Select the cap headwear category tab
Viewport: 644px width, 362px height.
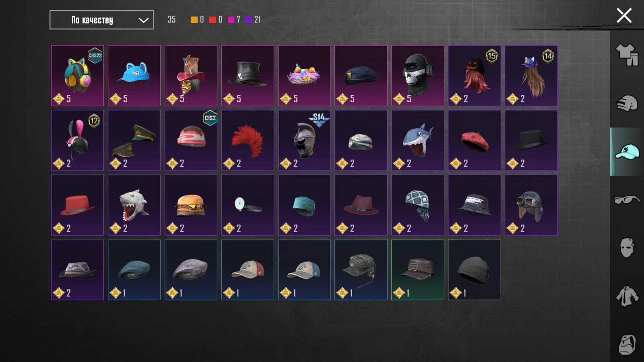[627, 152]
